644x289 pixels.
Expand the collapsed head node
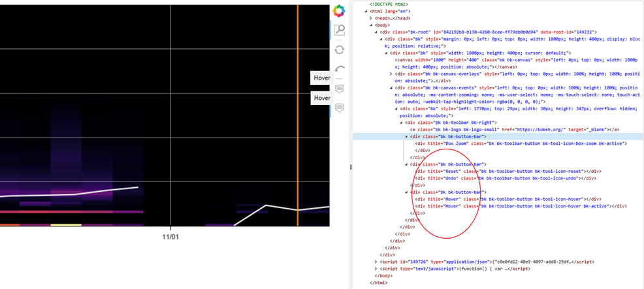[x=371, y=18]
